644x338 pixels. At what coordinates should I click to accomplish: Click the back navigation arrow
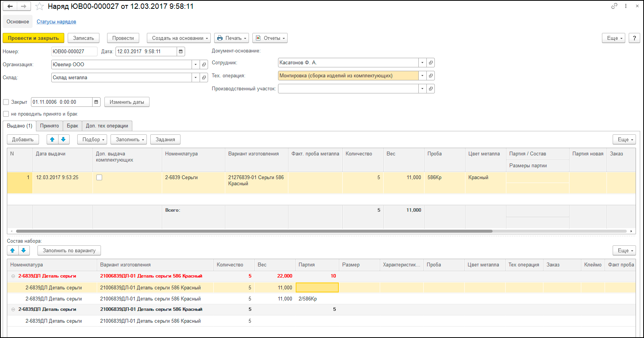(x=10, y=7)
